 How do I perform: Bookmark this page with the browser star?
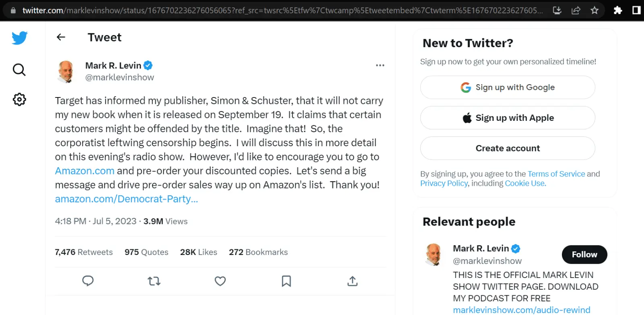tap(594, 10)
